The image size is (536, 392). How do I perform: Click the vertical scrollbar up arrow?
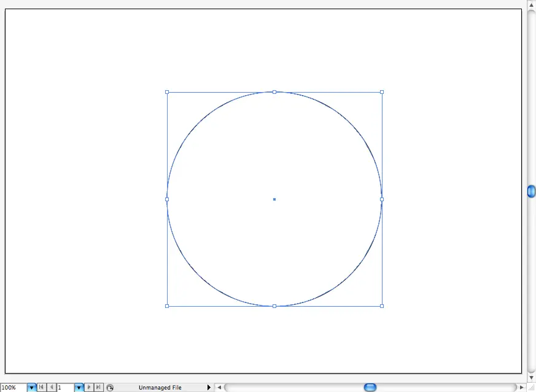point(531,4)
